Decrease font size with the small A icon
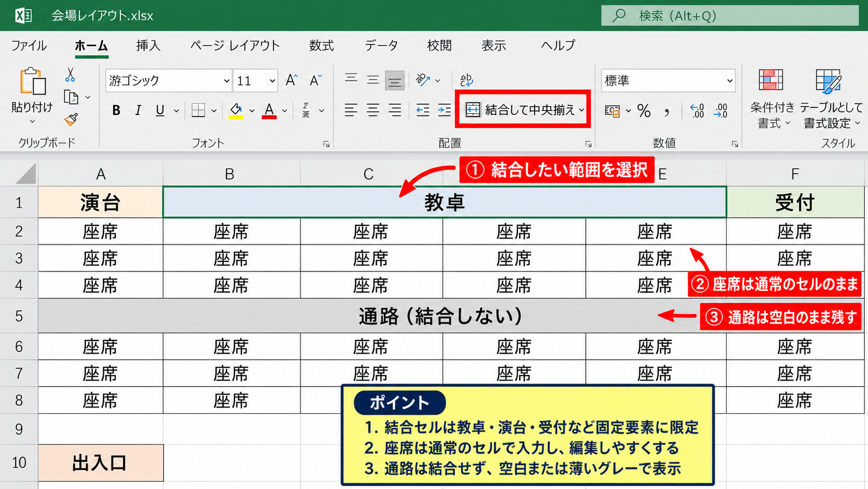This screenshot has height=489, width=868. [x=315, y=80]
